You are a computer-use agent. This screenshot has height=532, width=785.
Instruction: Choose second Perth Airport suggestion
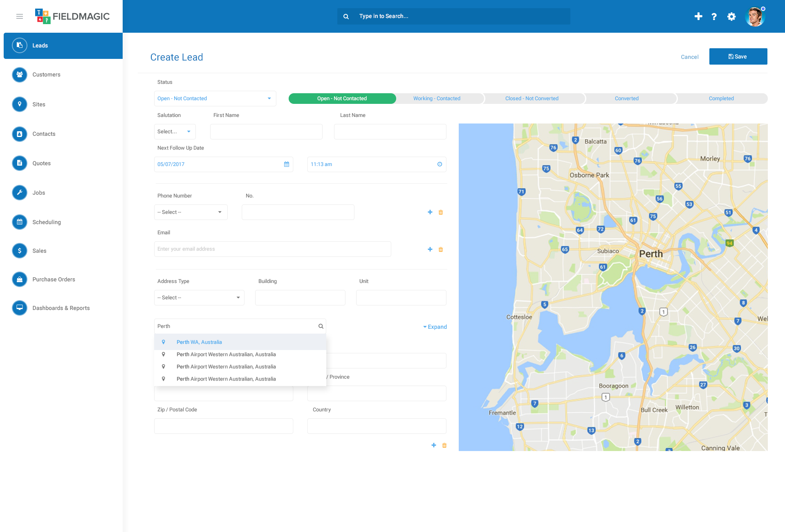point(240,367)
